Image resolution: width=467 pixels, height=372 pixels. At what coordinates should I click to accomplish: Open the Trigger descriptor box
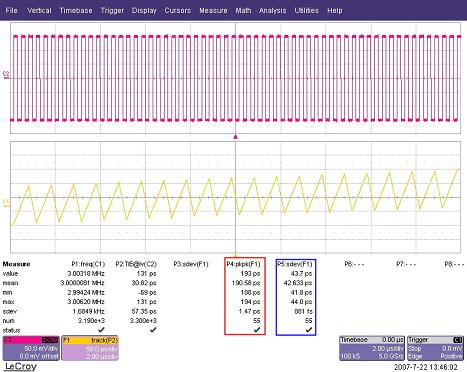click(435, 348)
